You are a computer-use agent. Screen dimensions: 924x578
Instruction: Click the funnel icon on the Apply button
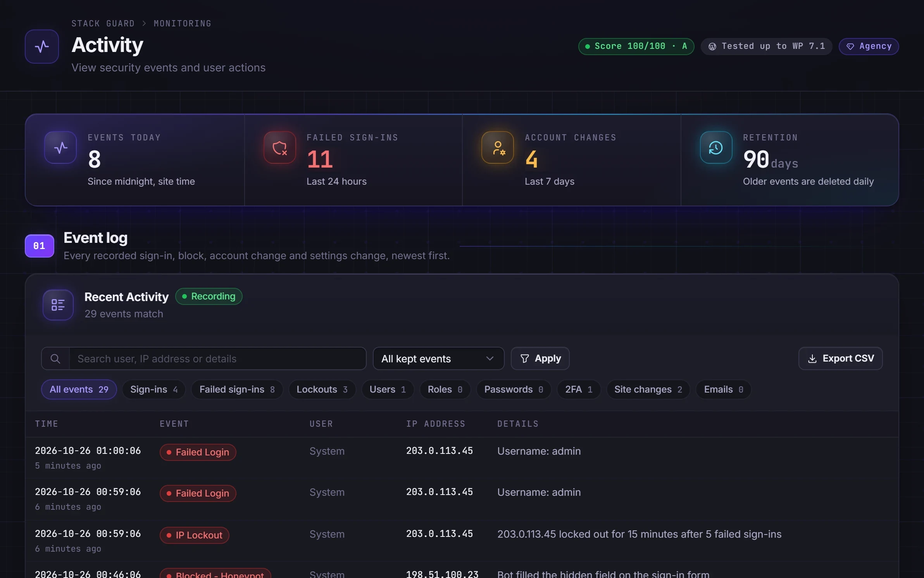525,359
